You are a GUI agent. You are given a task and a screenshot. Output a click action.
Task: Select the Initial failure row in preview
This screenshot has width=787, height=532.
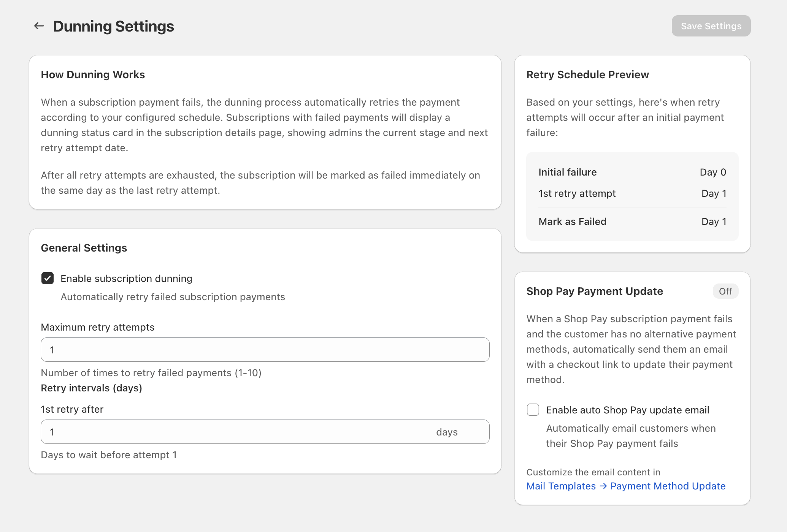[x=632, y=172]
